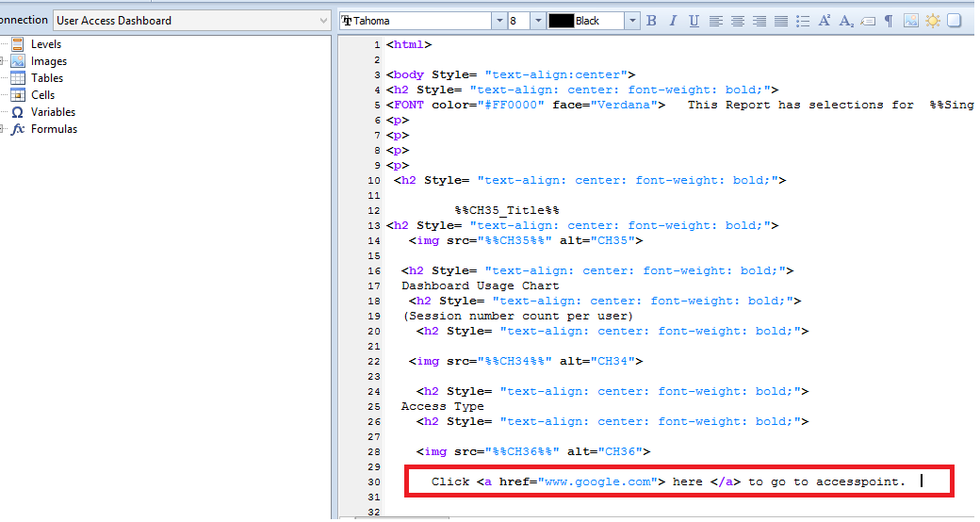Expand the Images tree node
Screen dimensions: 980x522
pyautogui.click(x=3, y=61)
